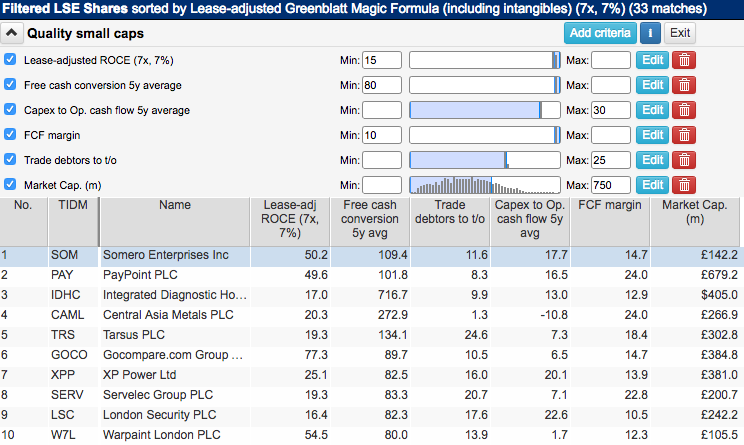Sort by the Name column header

(175, 222)
